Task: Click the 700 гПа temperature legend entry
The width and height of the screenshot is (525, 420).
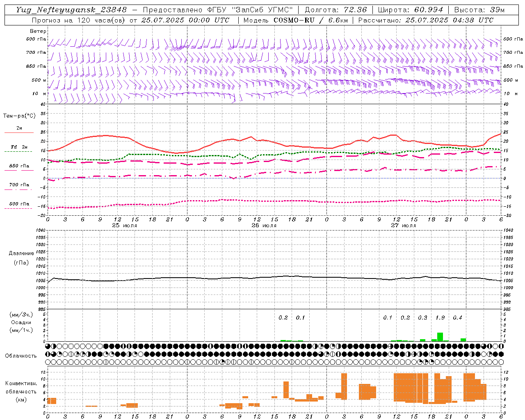Action: coord(19,185)
